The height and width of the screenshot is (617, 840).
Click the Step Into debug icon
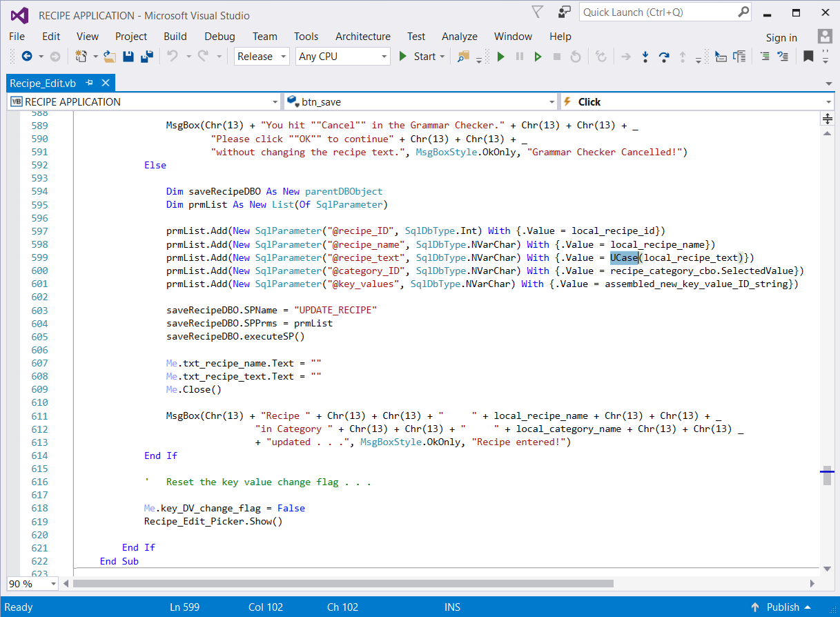click(x=645, y=57)
